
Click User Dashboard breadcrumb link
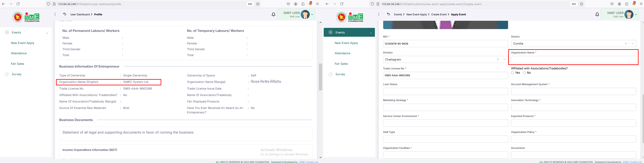[80, 15]
